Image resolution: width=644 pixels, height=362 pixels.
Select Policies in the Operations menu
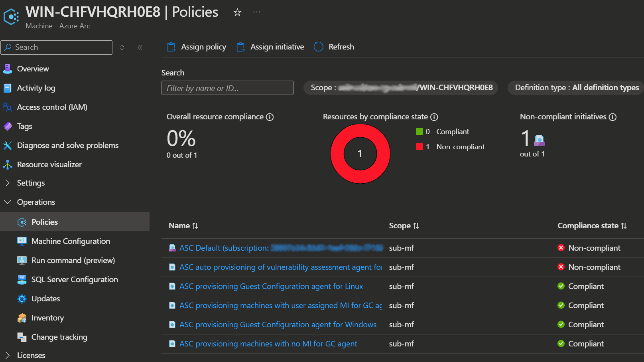click(75, 222)
